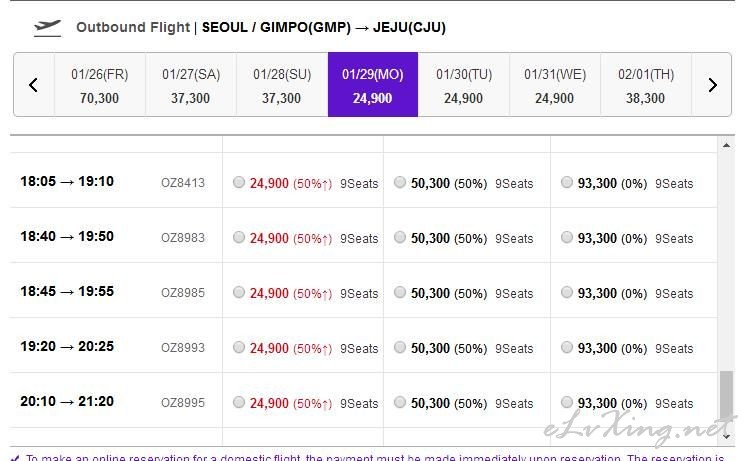Choose 93,300 fare for flight OZ8995
Viewport: 748px width, 461px height.
point(567,403)
